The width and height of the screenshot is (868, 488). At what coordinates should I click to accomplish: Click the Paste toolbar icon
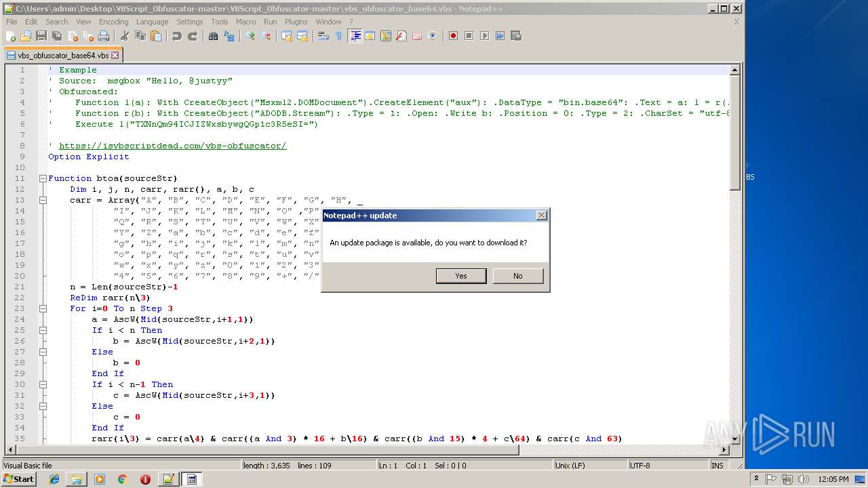tap(156, 36)
